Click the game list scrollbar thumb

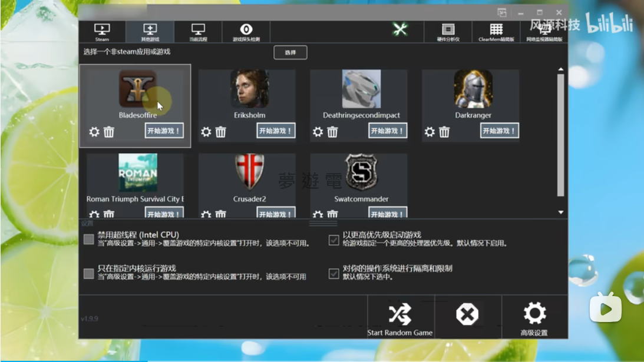560,135
